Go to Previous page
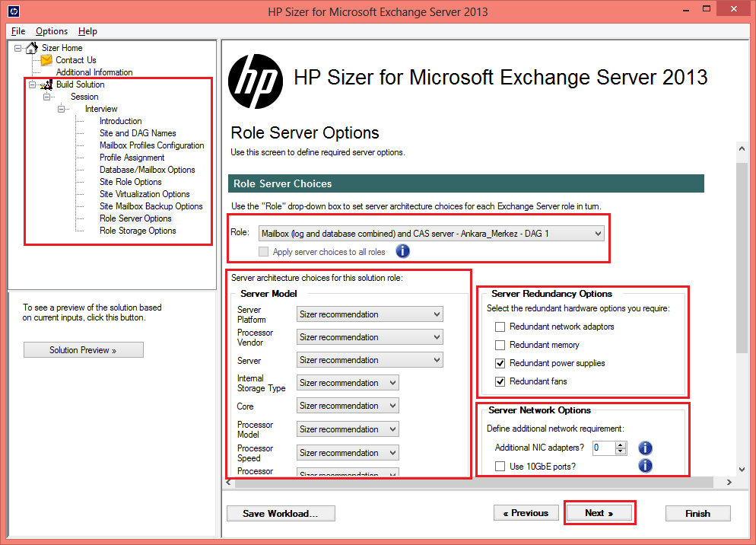 [526, 513]
